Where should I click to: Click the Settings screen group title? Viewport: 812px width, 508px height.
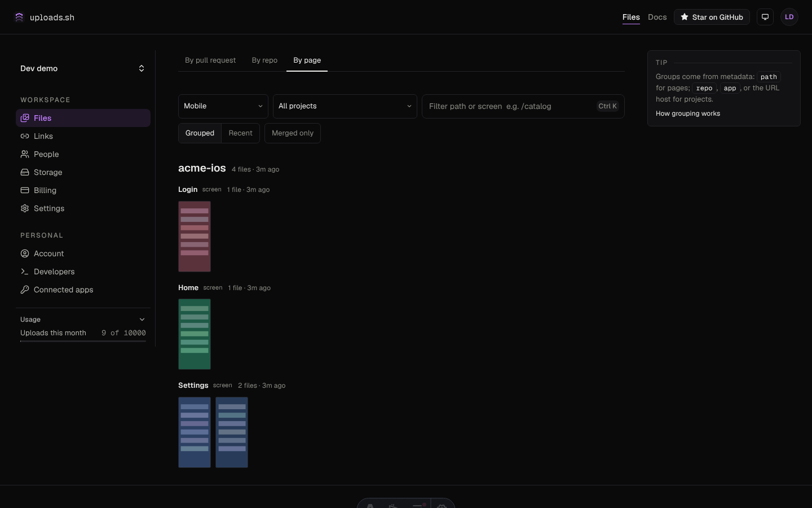[193, 386]
